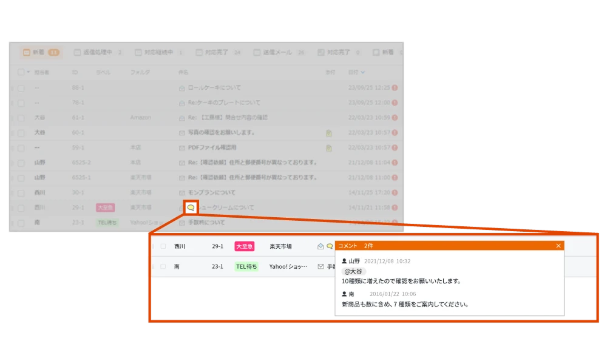Click the opened-mail icon beside ロールケーキについて
The height and width of the screenshot is (364, 607).
click(182, 88)
